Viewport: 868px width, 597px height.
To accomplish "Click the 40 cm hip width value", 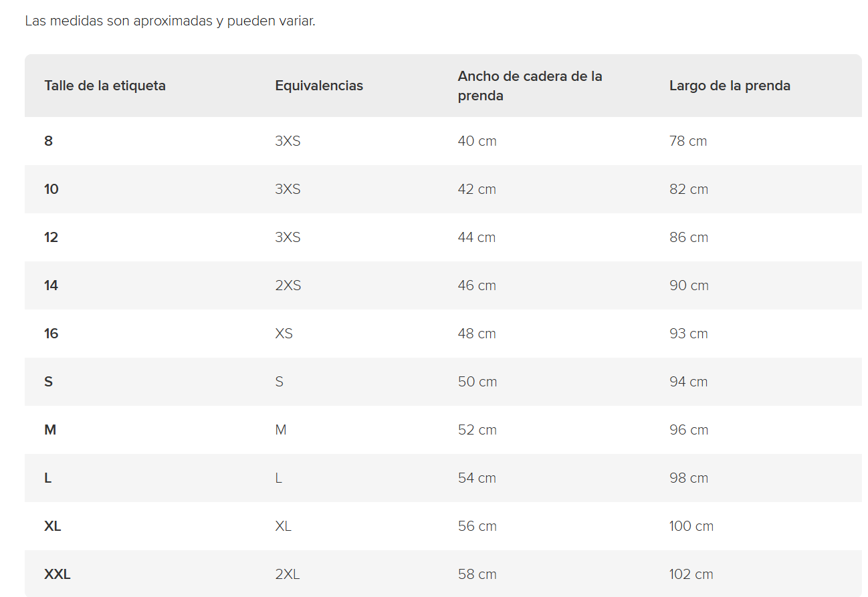I will (477, 141).
